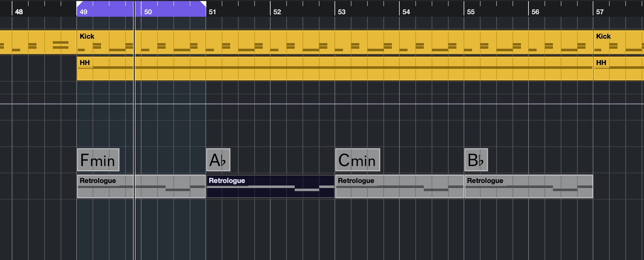
Task: Select the Kick part starting at bar 57
Action: (618, 42)
